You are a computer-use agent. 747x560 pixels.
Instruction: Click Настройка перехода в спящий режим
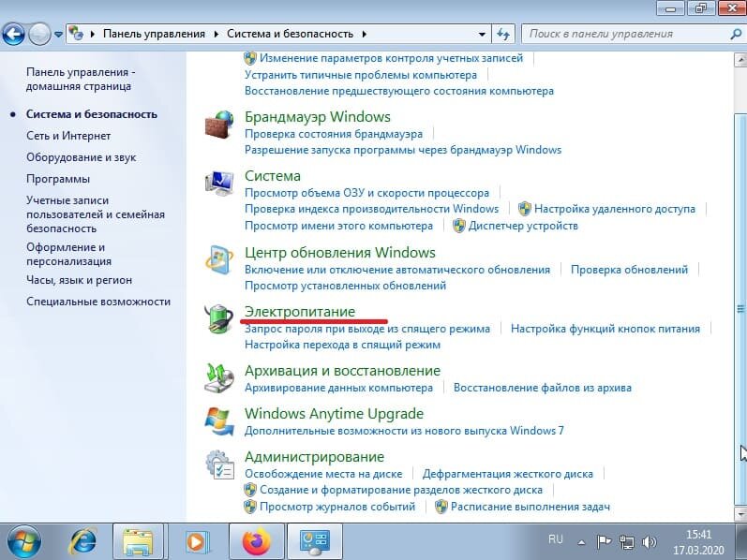[x=342, y=345]
